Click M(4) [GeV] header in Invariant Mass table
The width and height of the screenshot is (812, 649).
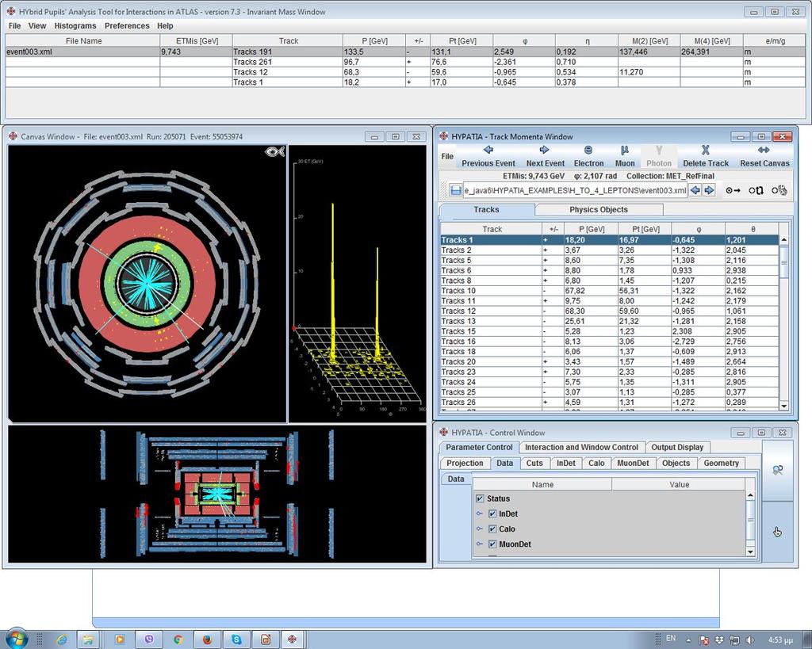coord(711,41)
